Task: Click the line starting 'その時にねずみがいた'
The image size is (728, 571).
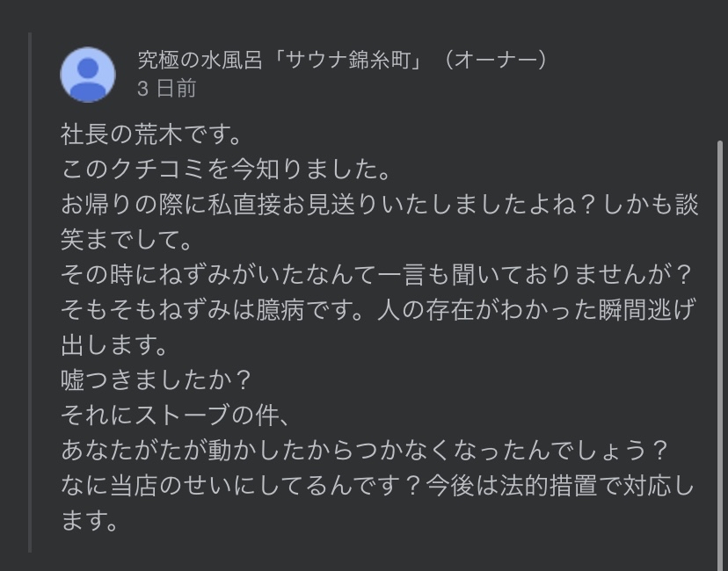Action: tap(377, 275)
